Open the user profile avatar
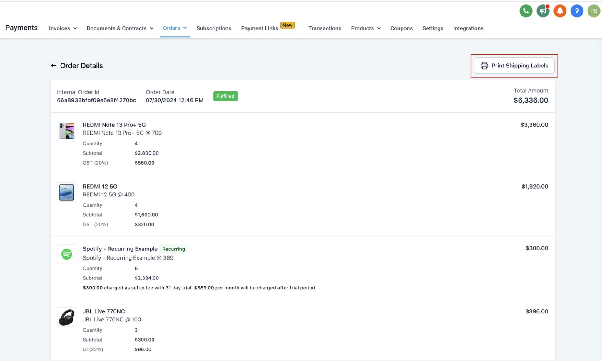 (x=594, y=11)
